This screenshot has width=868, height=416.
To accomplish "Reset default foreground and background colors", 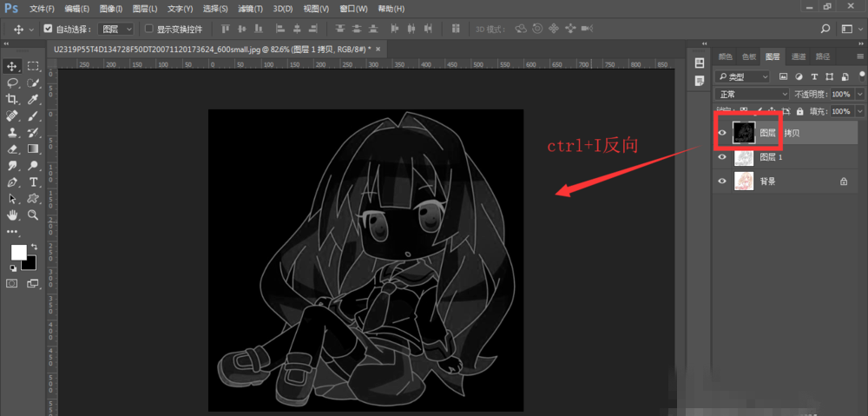I will pos(12,268).
